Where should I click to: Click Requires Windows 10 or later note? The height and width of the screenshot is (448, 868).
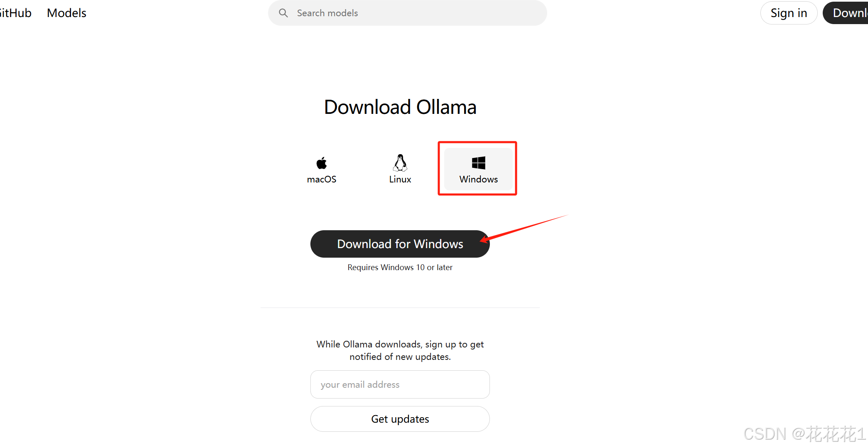click(400, 267)
